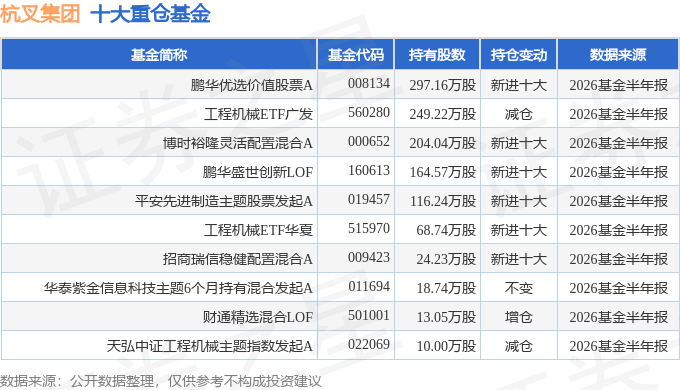Open 华泰紫金信息科技主题6个月持有混合发起A
This screenshot has height=390, width=680.
coord(178,288)
